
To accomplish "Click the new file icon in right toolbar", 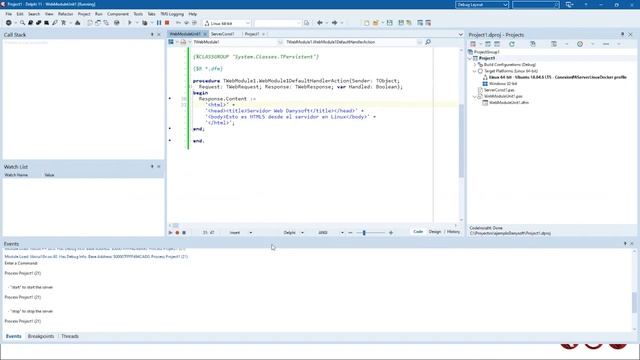I will [367, 23].
